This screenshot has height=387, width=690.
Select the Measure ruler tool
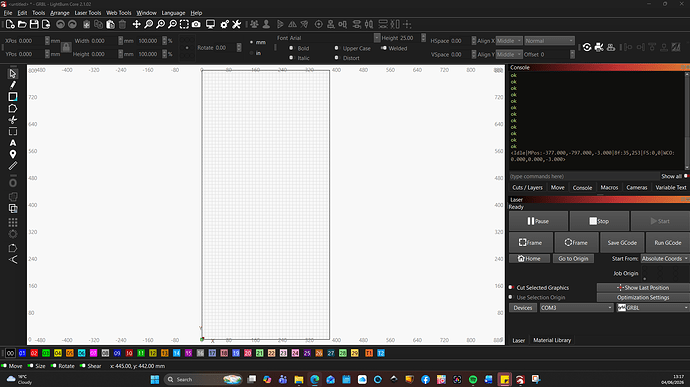(13, 166)
